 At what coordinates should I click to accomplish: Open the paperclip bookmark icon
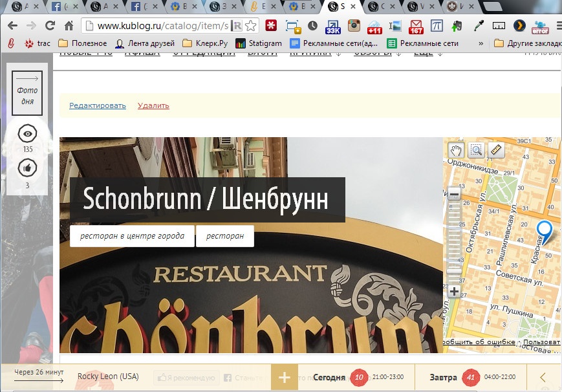(11, 43)
